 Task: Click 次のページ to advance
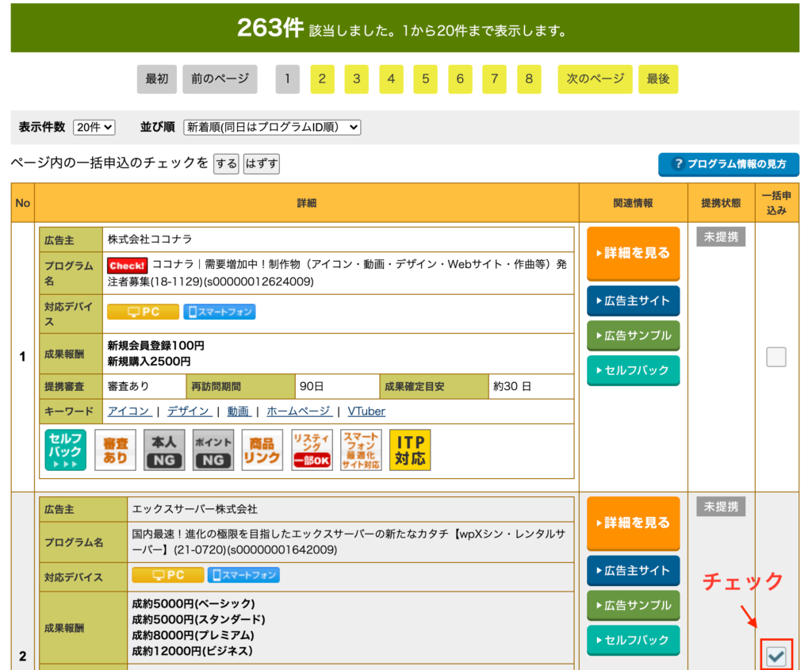coord(595,79)
